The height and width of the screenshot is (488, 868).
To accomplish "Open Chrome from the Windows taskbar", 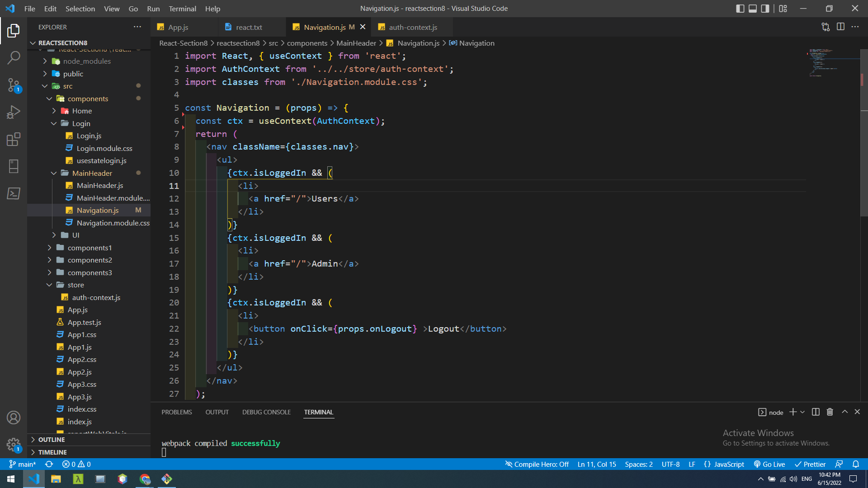I will [x=145, y=479].
